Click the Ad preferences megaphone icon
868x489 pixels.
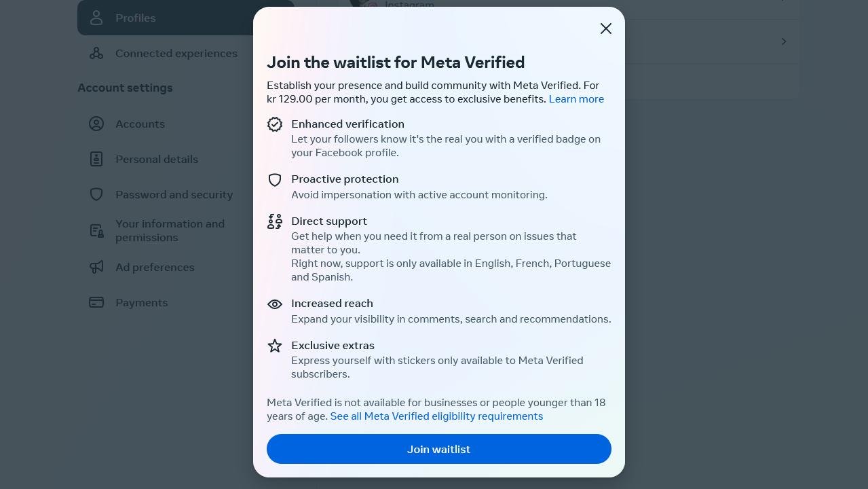click(x=96, y=267)
